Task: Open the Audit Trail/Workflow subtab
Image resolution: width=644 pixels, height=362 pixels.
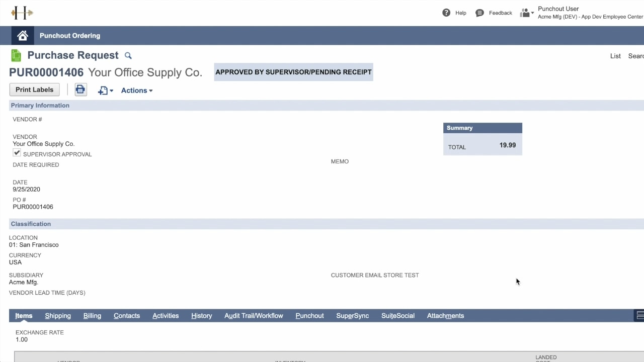Action: pos(254,315)
